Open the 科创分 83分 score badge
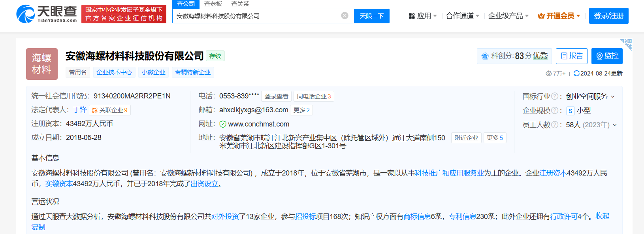The height and width of the screenshot is (234, 644). click(514, 56)
